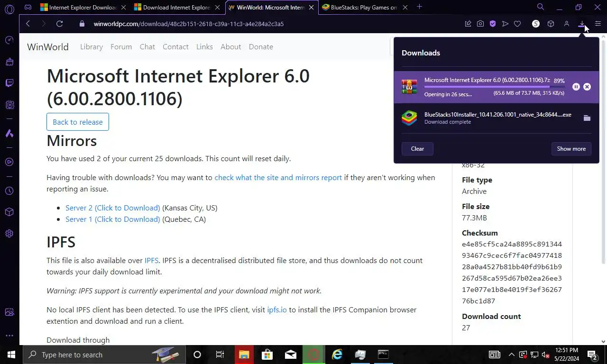Switch to the BlueStacks: Play Games tab
The width and height of the screenshot is (607, 364).
[x=364, y=7]
